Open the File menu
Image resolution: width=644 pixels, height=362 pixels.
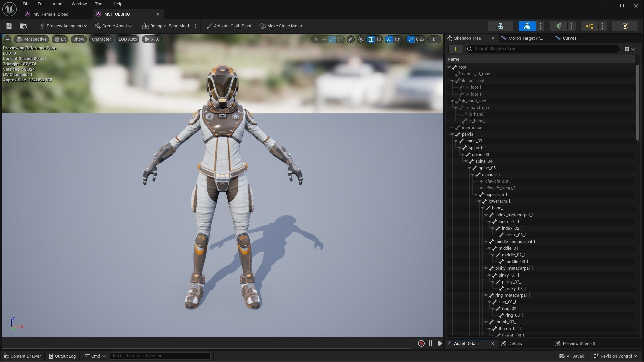(26, 4)
